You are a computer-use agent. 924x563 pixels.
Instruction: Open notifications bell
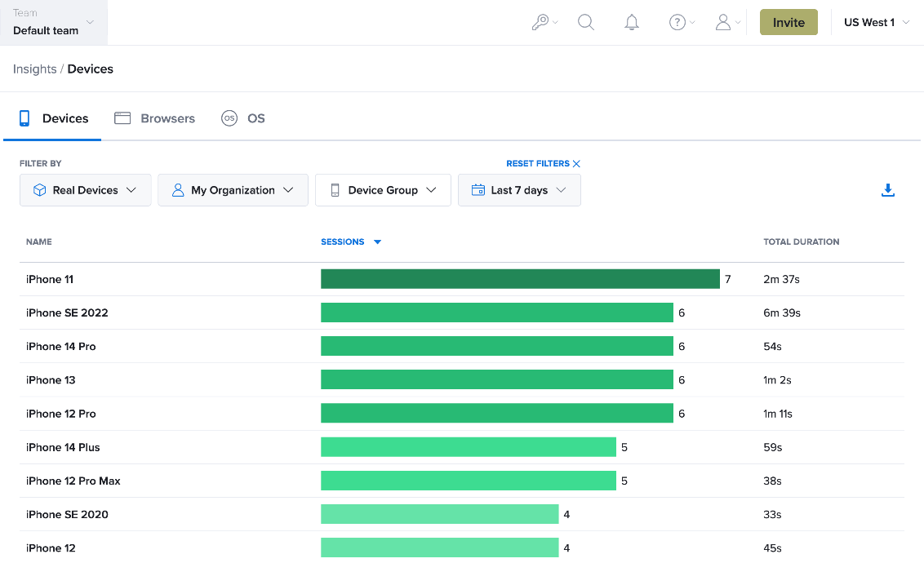tap(631, 22)
